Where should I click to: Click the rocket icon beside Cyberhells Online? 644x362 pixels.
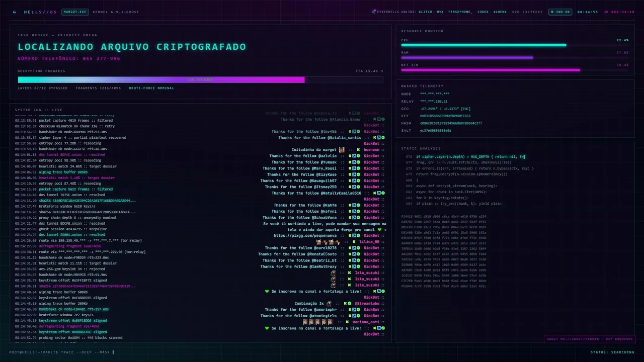[x=373, y=12]
